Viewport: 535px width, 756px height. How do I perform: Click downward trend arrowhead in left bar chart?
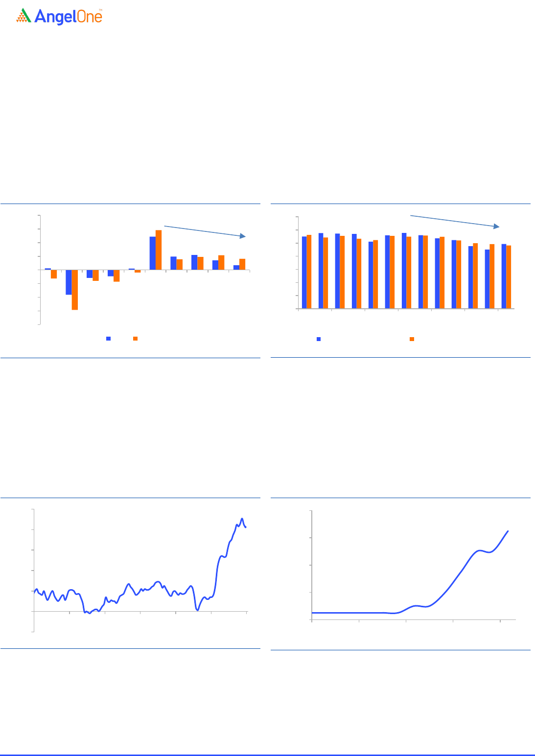(x=243, y=236)
